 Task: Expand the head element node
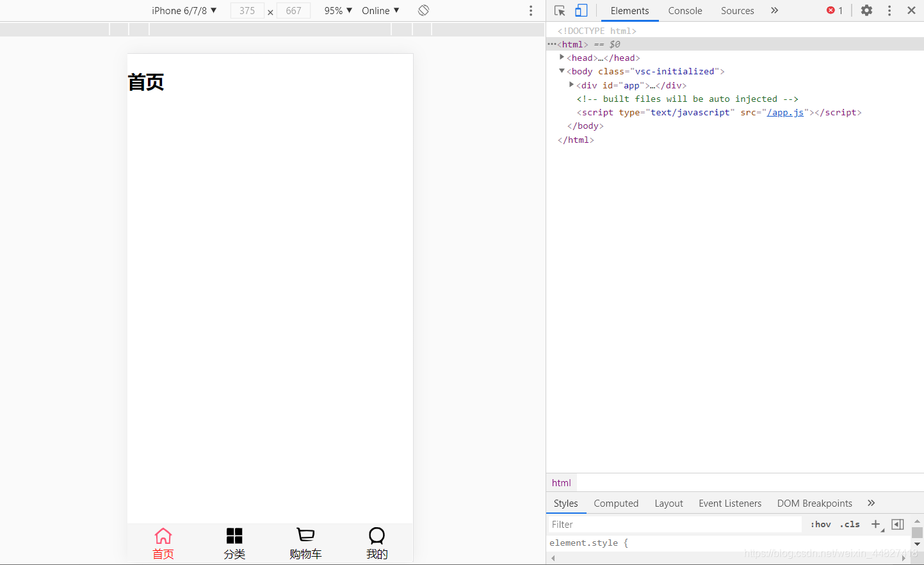tap(562, 58)
